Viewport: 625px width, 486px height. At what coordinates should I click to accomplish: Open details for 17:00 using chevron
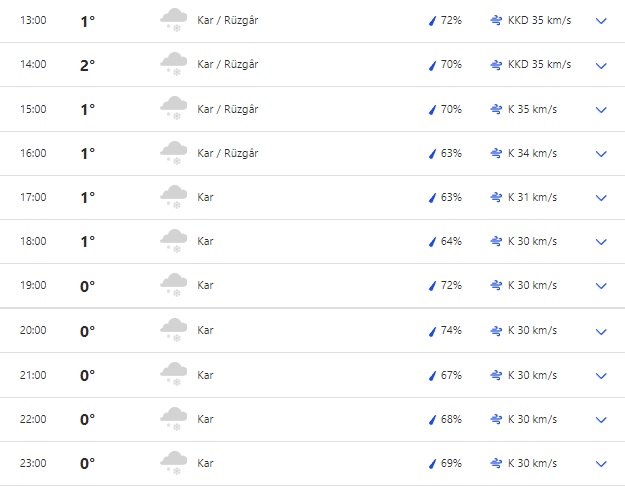601,198
